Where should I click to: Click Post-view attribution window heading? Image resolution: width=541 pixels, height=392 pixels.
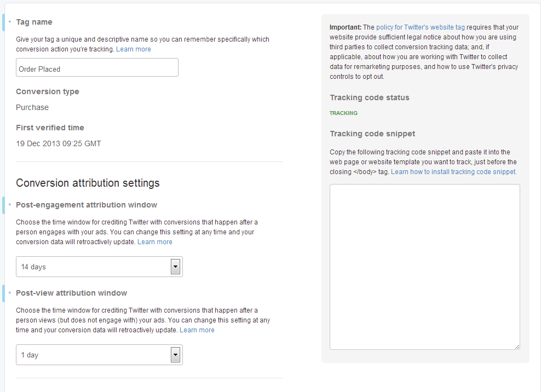[x=71, y=292]
